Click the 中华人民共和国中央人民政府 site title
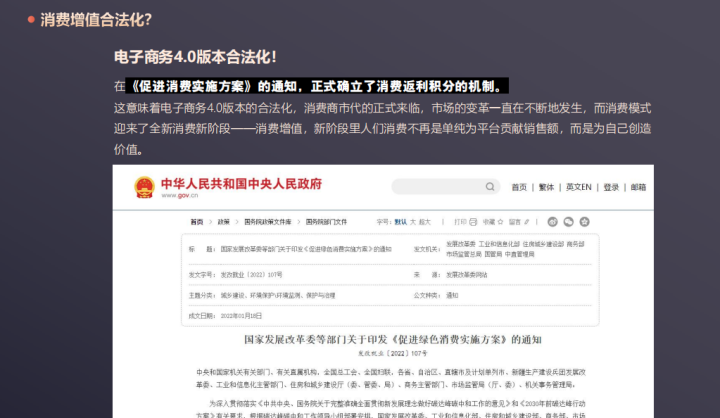The width and height of the screenshot is (720, 418). coord(242,184)
